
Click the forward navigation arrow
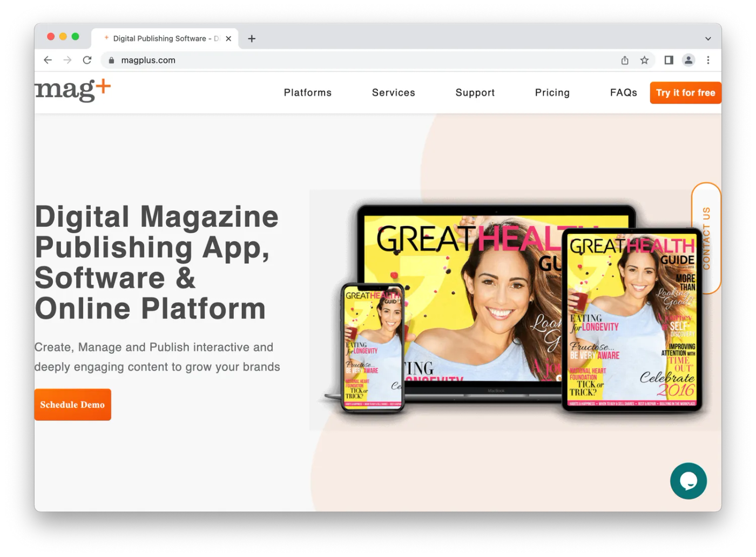pyautogui.click(x=67, y=60)
